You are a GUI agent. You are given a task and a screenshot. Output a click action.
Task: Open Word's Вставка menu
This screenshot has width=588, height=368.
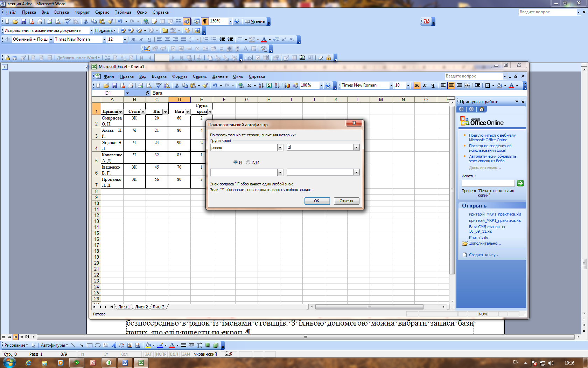62,12
